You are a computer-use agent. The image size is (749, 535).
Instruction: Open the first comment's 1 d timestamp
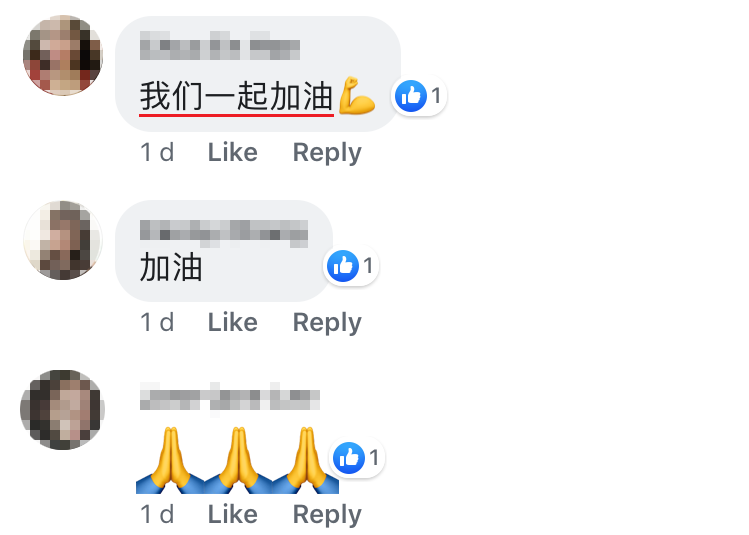coord(157,153)
